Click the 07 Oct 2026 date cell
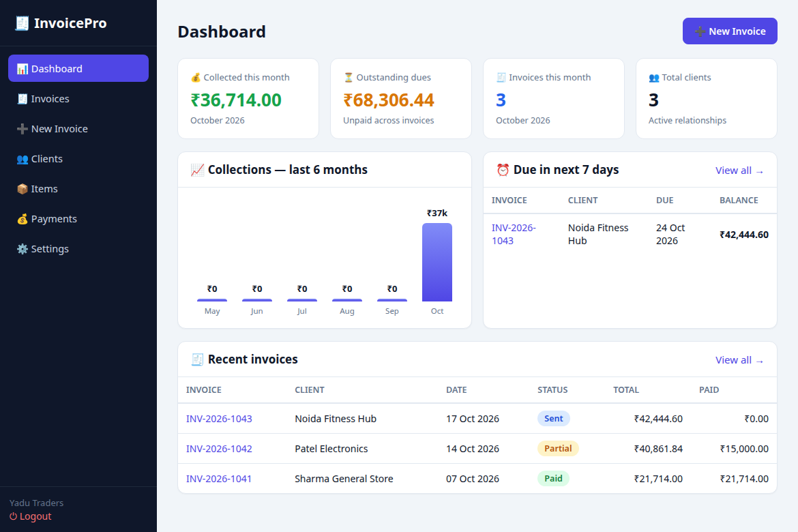The height and width of the screenshot is (532, 798). point(473,479)
